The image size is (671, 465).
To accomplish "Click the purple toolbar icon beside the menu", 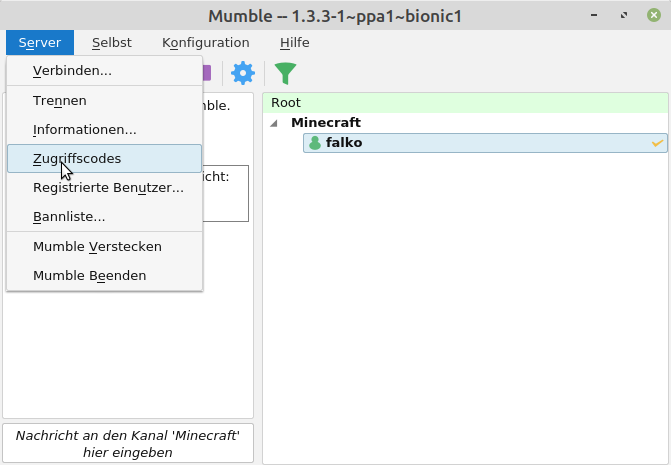I will [x=207, y=73].
